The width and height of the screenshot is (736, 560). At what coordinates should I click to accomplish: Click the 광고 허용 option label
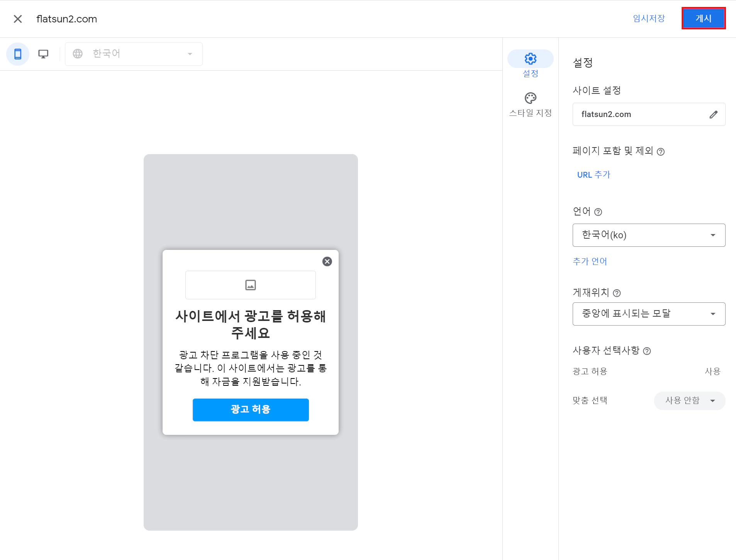[x=590, y=372]
